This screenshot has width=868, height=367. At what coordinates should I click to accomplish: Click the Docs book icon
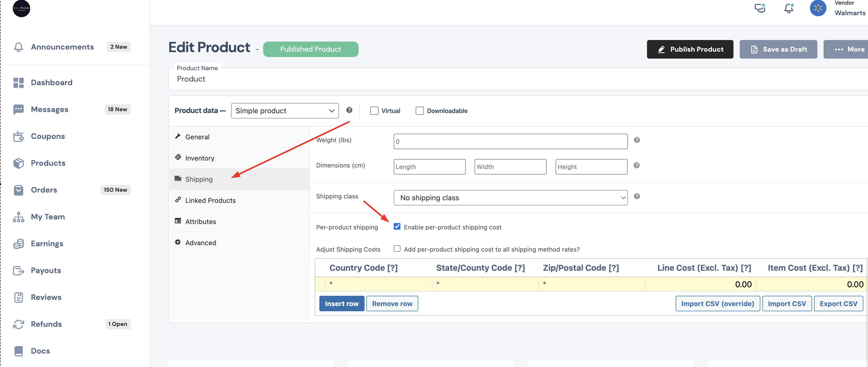pyautogui.click(x=19, y=351)
